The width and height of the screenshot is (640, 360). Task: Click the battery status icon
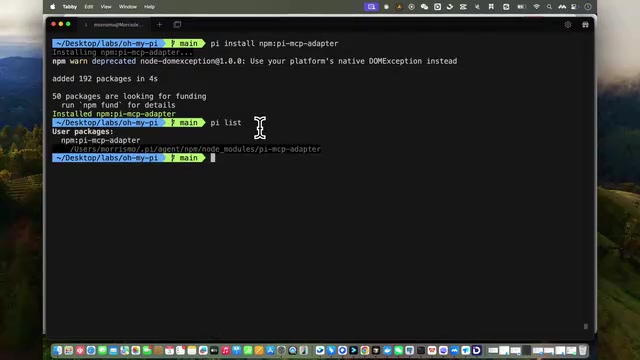coord(521,7)
